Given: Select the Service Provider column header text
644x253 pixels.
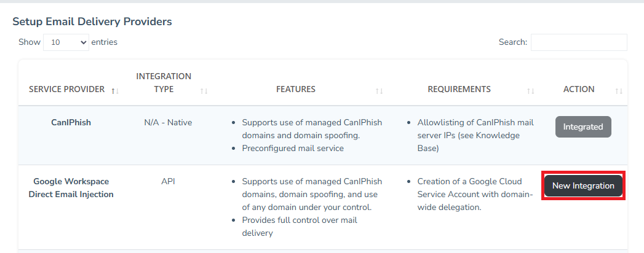Looking at the screenshot, I should [66, 89].
